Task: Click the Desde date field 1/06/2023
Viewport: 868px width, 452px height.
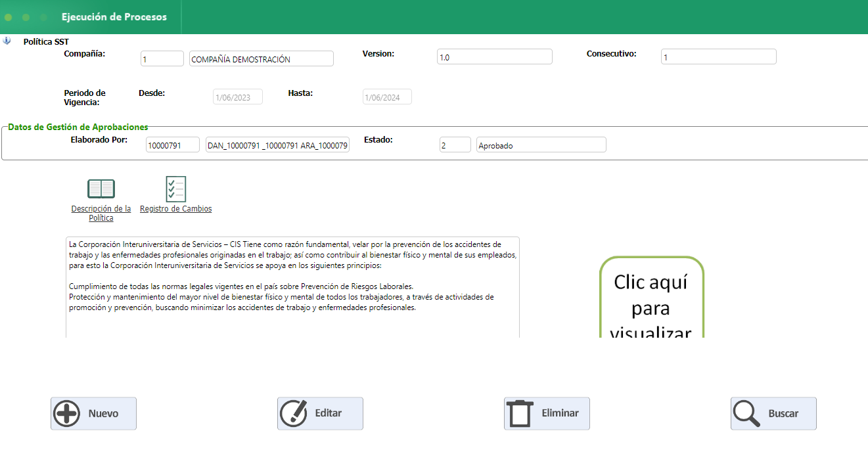Action: click(237, 96)
